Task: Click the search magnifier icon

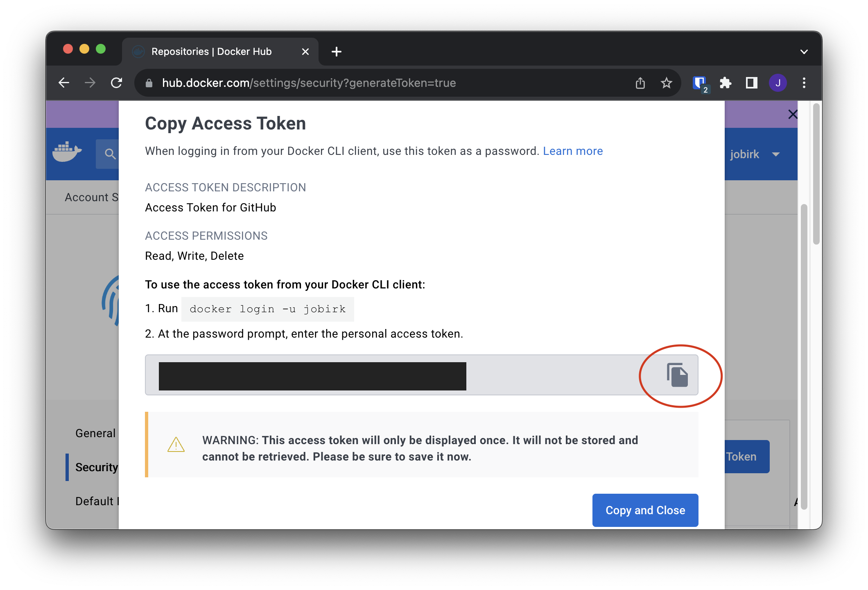Action: [x=110, y=154]
